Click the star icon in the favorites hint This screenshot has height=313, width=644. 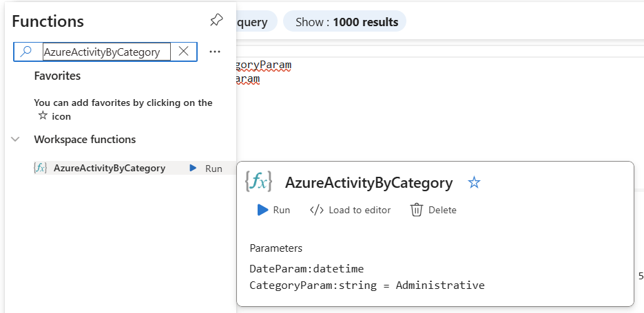(x=43, y=116)
